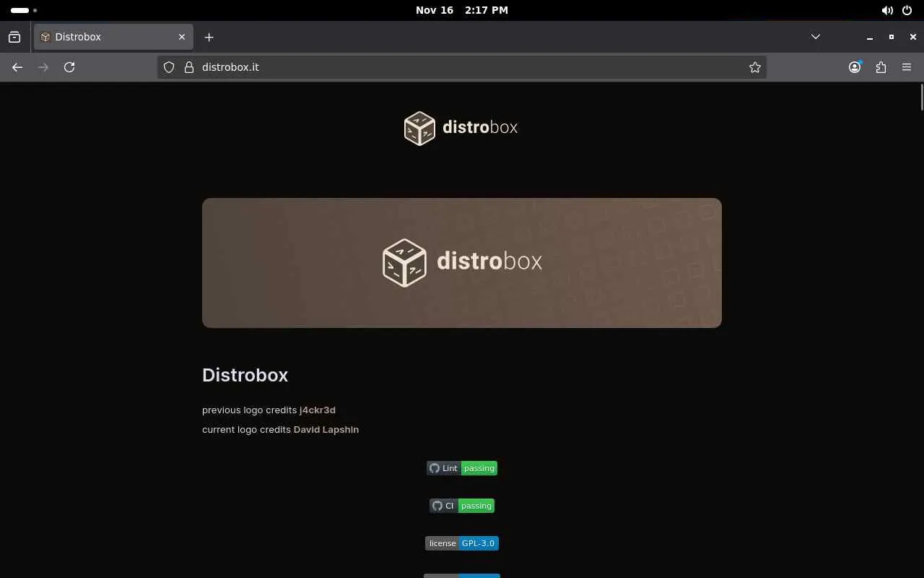Bookmark this page with the star
Image resolution: width=924 pixels, height=578 pixels.
click(755, 67)
